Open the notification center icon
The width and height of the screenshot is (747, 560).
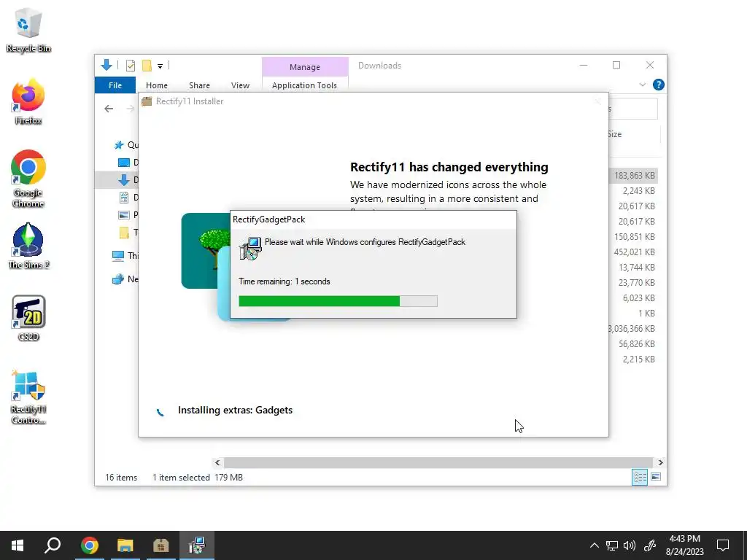tap(723, 545)
